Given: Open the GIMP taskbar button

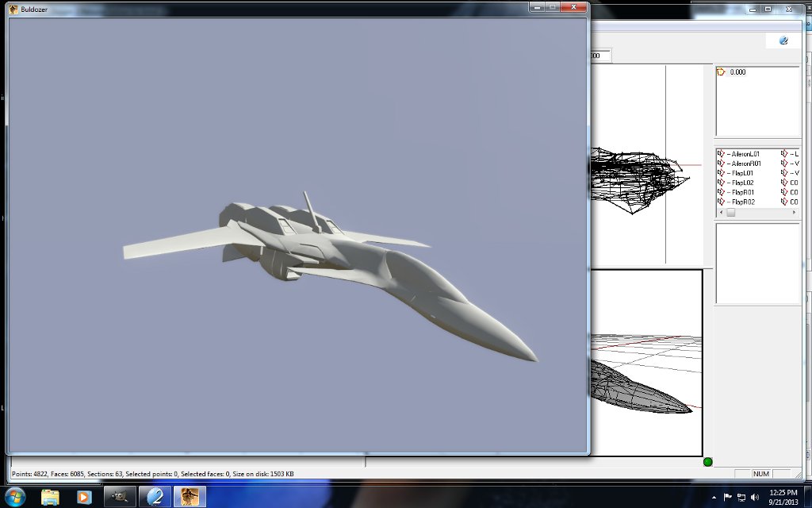Looking at the screenshot, I should click(120, 497).
